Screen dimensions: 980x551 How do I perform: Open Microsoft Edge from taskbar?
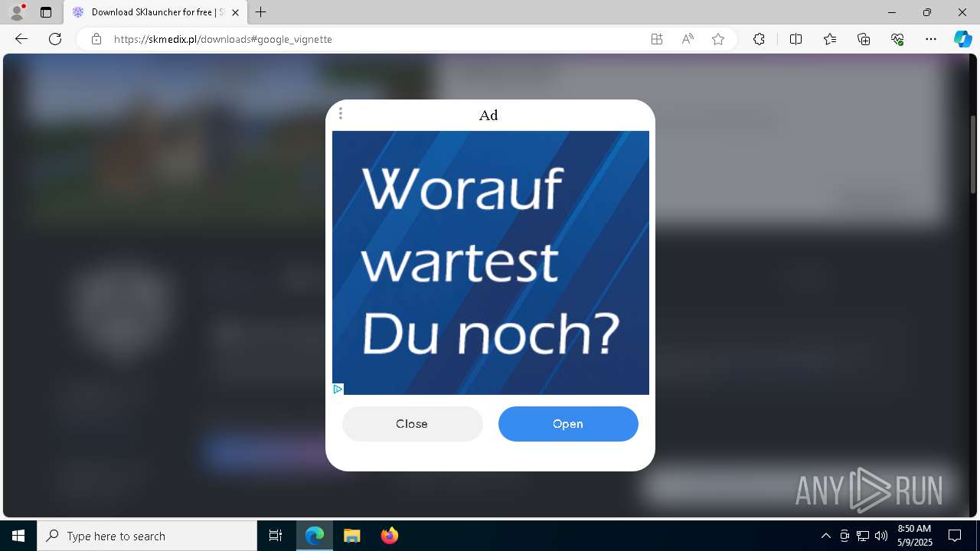pyautogui.click(x=315, y=536)
